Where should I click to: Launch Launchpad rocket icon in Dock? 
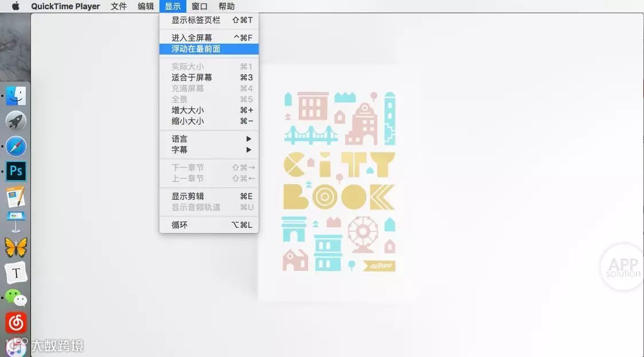(x=16, y=121)
